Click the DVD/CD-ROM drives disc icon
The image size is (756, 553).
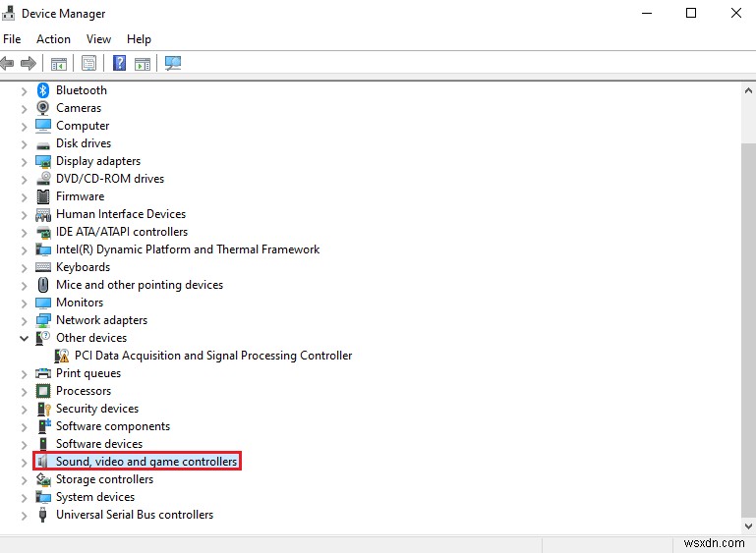tap(43, 178)
